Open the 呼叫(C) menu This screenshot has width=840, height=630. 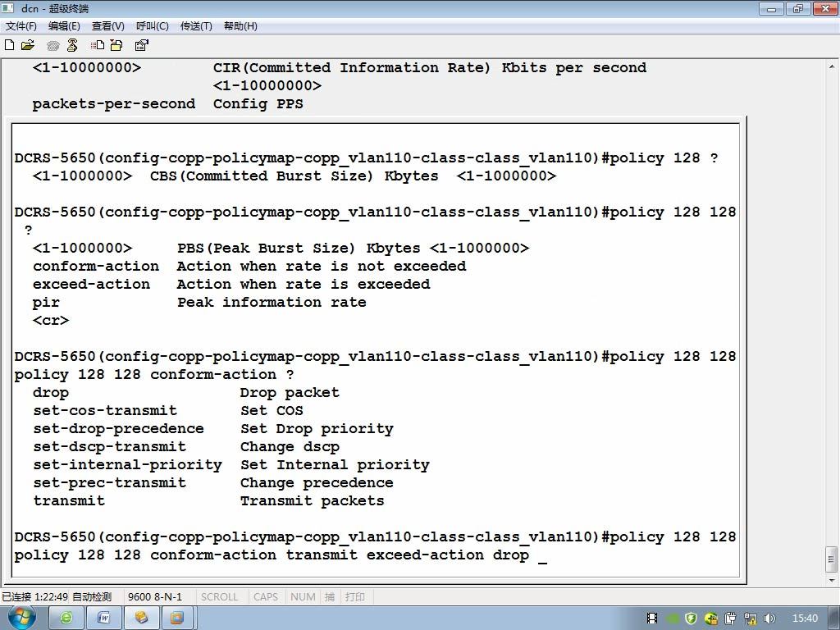pyautogui.click(x=152, y=25)
